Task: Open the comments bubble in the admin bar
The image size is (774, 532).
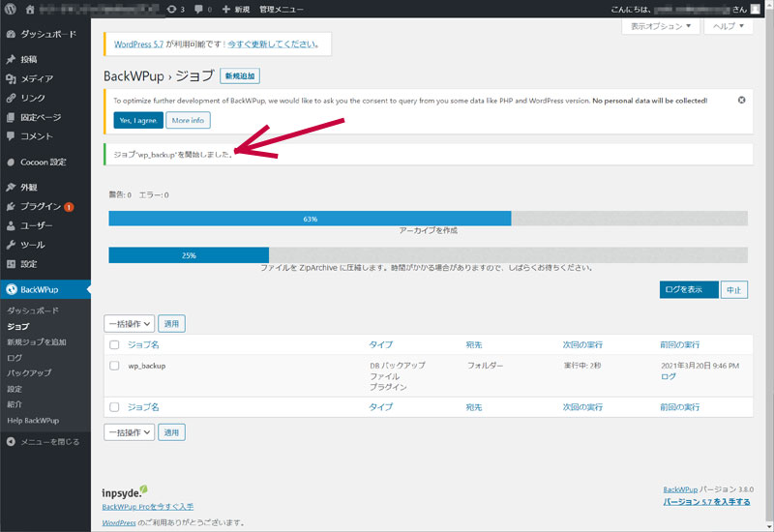Action: pyautogui.click(x=203, y=9)
